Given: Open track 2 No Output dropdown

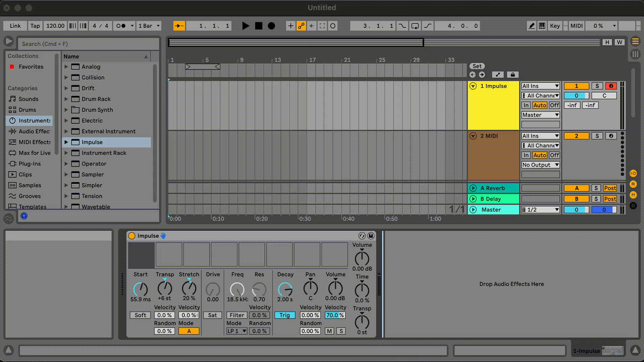Looking at the screenshot, I should click(541, 165).
